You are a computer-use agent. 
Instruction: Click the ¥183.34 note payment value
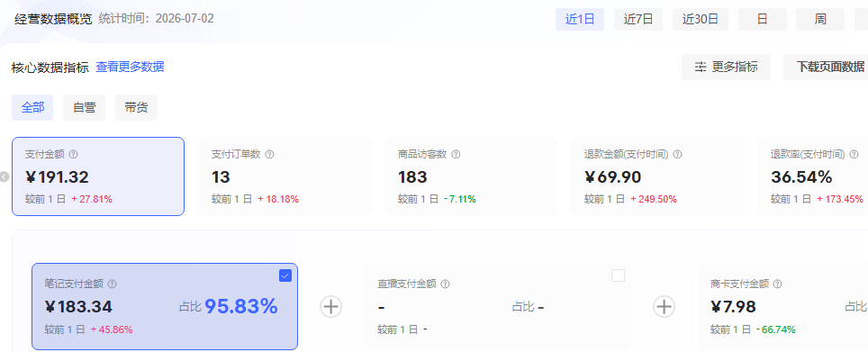pyautogui.click(x=78, y=307)
